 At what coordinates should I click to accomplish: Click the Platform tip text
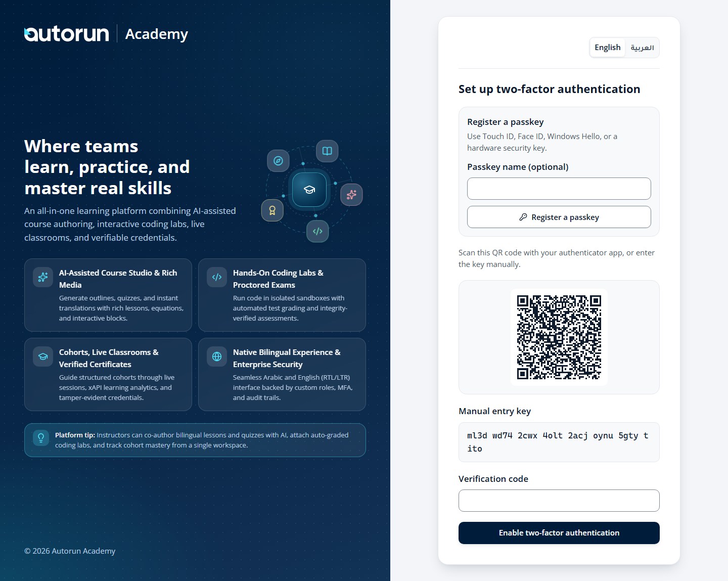click(202, 440)
